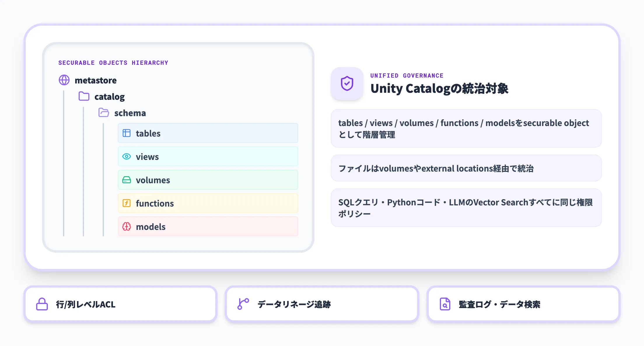The width and height of the screenshot is (644, 346).
Task: Click the Unity Catalog shield icon
Action: point(347,84)
